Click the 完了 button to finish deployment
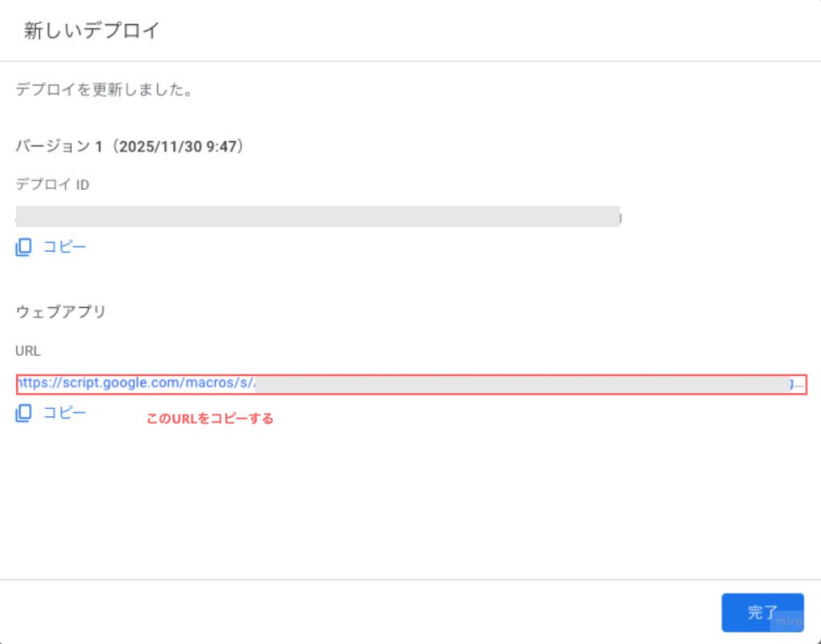 (762, 612)
